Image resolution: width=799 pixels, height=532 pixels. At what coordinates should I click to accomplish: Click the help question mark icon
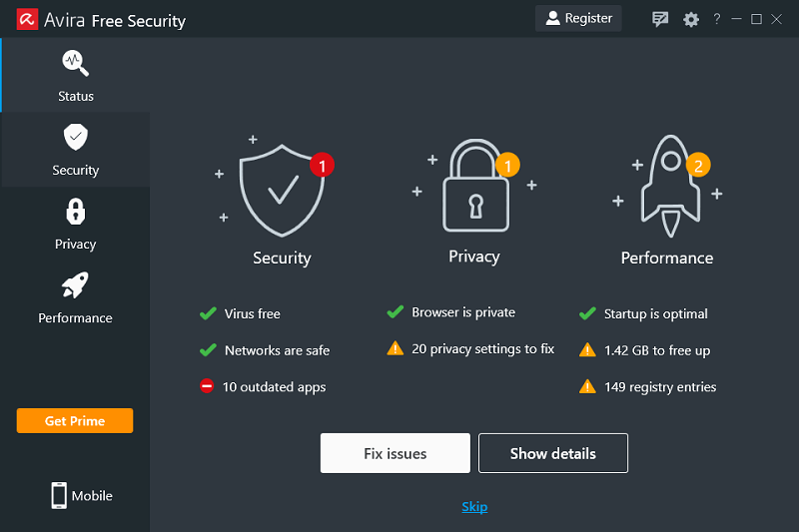point(717,19)
